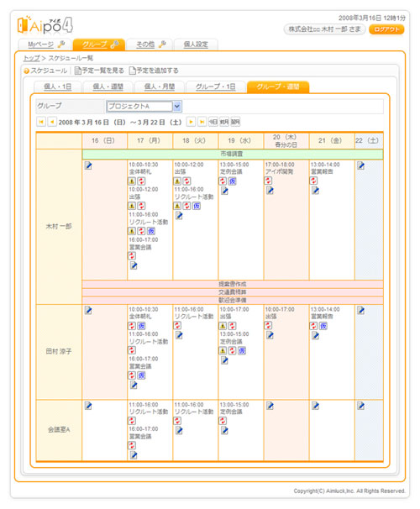Open the 交通費精算 spanning event
420x509 pixels.
click(233, 292)
